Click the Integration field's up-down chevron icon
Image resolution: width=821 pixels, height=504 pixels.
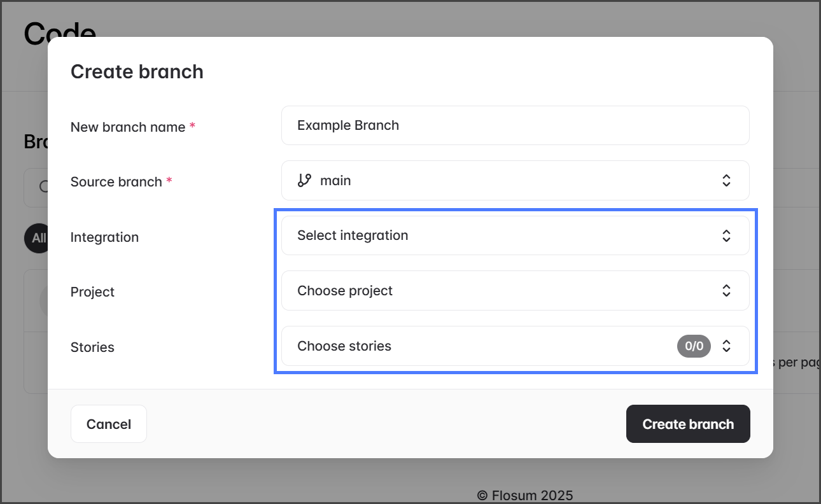pyautogui.click(x=726, y=235)
